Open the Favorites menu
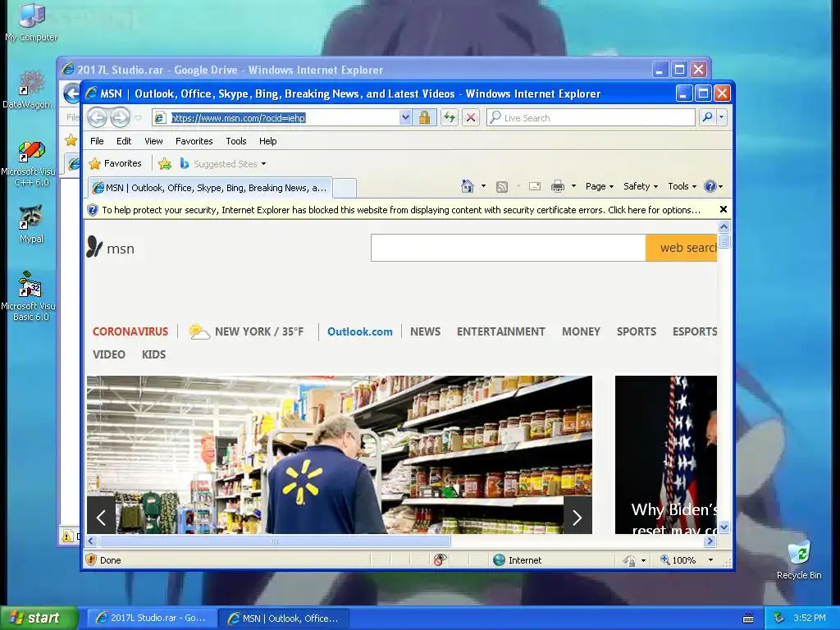This screenshot has width=840, height=630. [194, 141]
